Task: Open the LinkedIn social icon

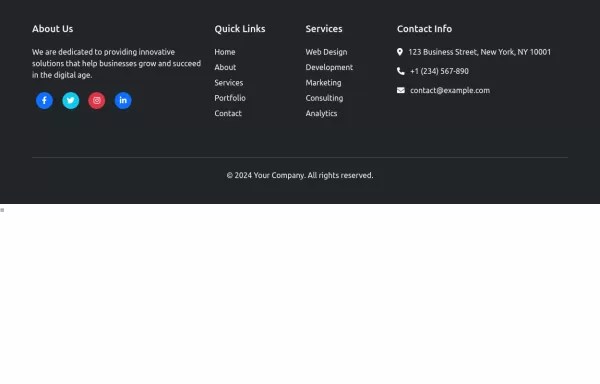Action: tap(123, 101)
